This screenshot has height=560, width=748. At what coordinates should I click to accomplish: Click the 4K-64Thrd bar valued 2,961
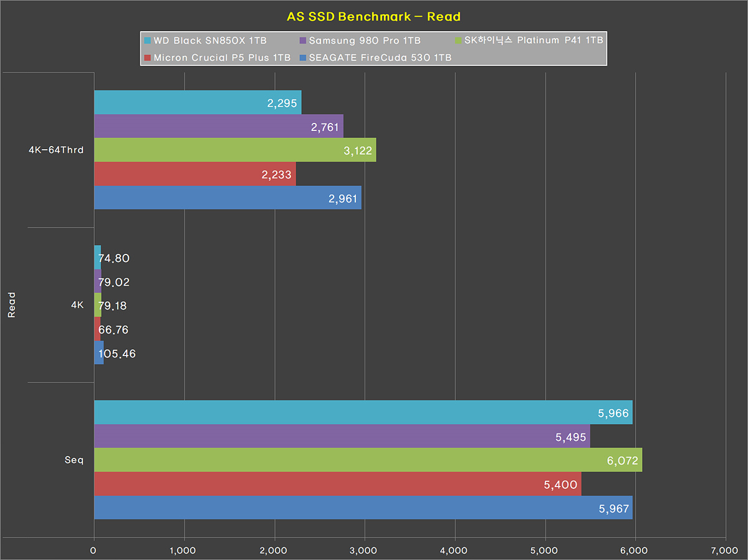(x=228, y=197)
